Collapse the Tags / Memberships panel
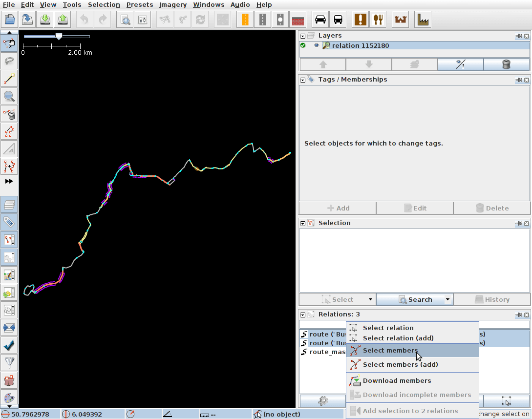 pyautogui.click(x=303, y=80)
